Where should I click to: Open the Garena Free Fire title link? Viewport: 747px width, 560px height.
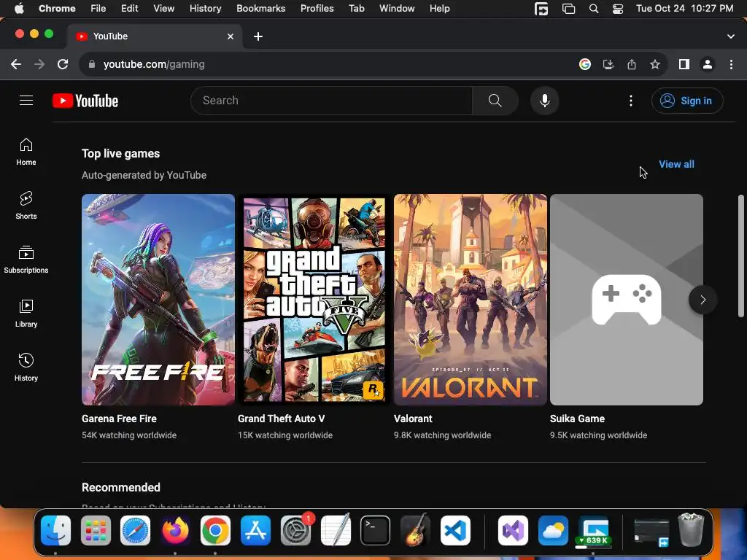(x=119, y=419)
